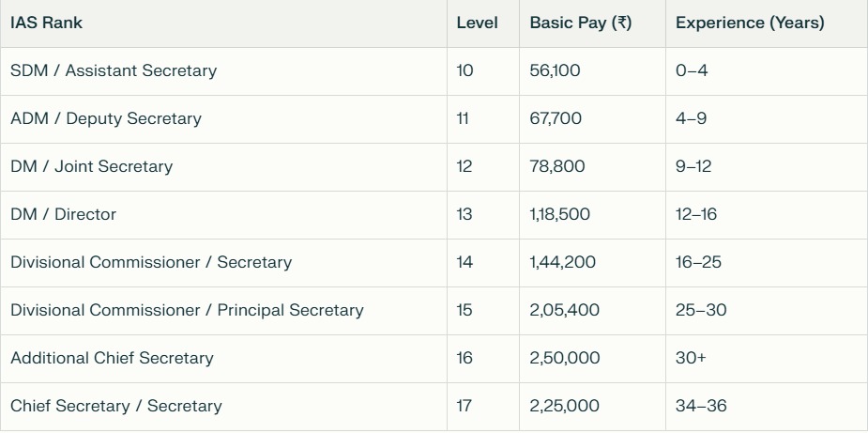Click the 1,18,500 basic pay cell
Screen dimensions: 868x433
click(x=559, y=214)
